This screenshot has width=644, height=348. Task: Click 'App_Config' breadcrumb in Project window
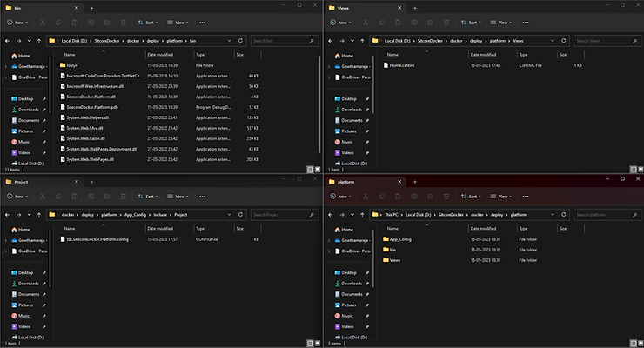[135, 215]
